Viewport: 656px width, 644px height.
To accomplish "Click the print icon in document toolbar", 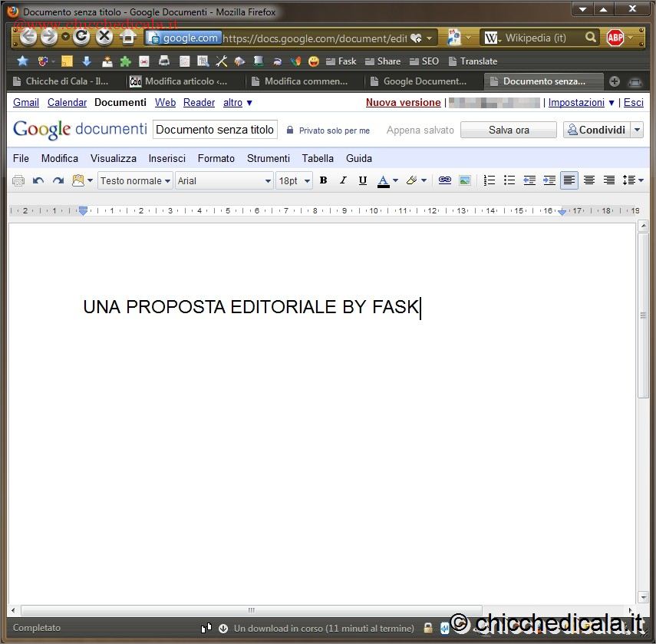I will 18,180.
